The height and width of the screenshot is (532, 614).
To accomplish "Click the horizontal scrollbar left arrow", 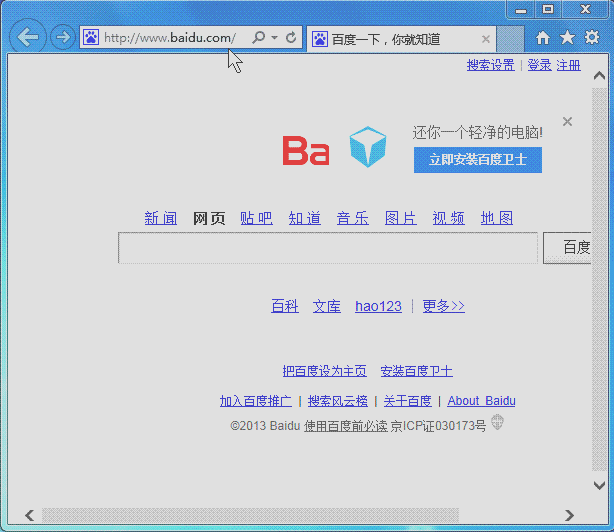I will [x=30, y=515].
